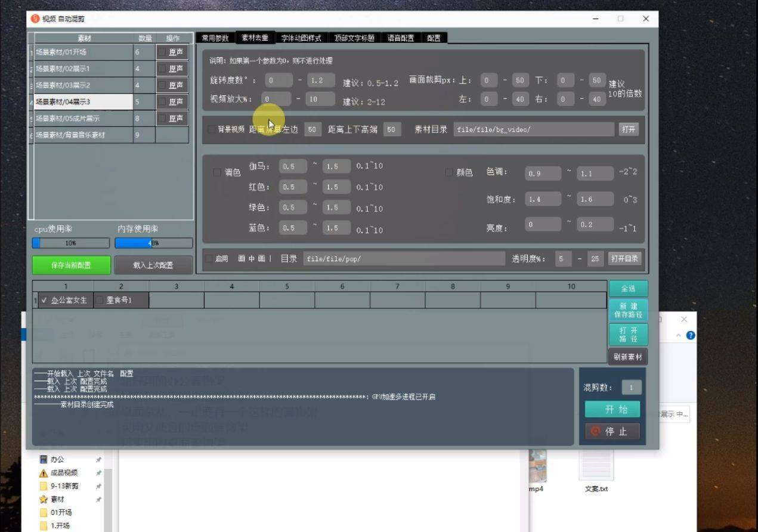Select row 场景素材/02展示1 in material list
This screenshot has width=758, height=532.
83,69
